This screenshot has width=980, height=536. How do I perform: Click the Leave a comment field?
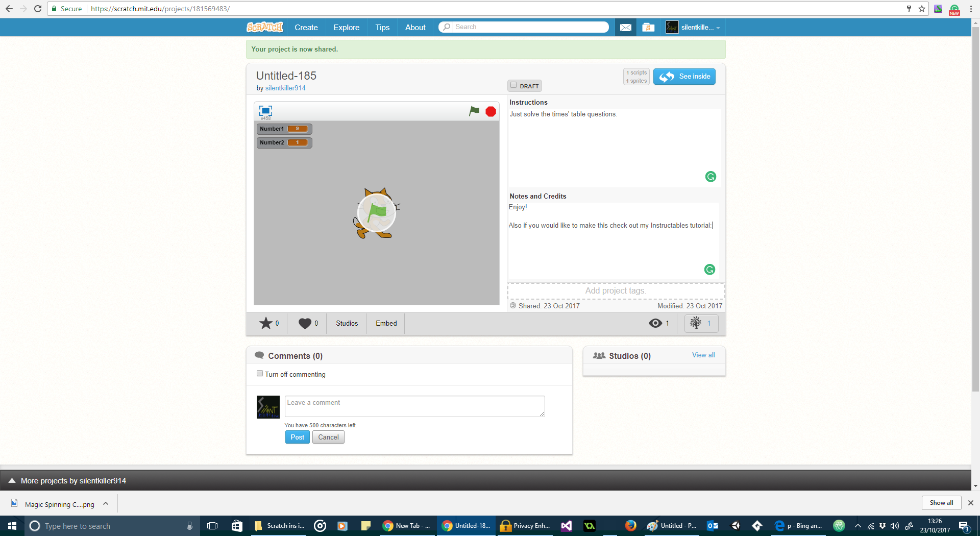pos(414,406)
